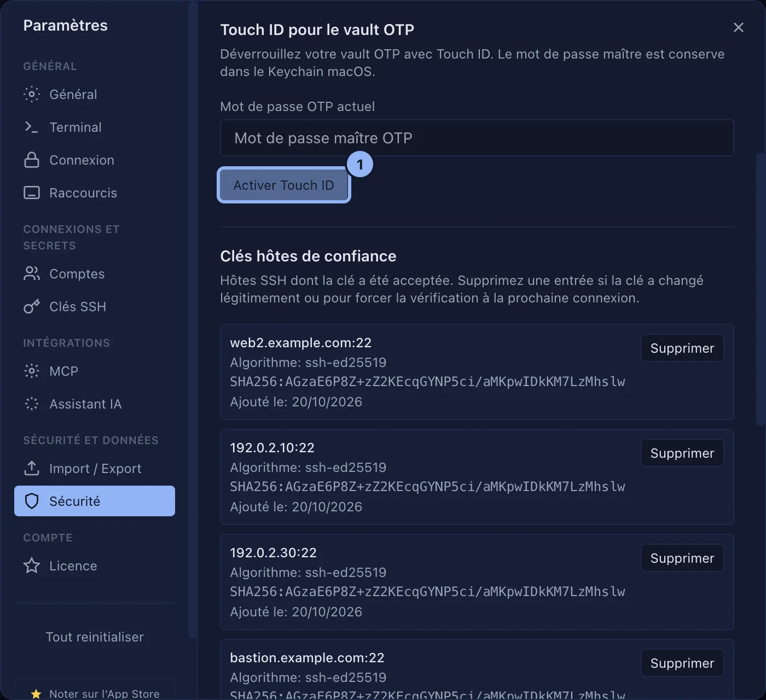The image size is (766, 700).
Task: Remove the 192.0.2.10:22 host key
Action: [x=682, y=453]
